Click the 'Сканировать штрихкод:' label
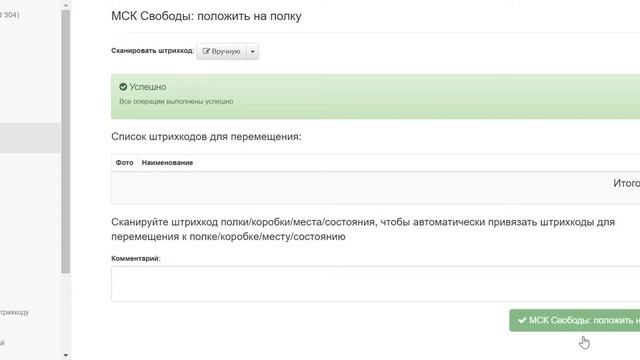The width and height of the screenshot is (640, 360). (x=153, y=51)
